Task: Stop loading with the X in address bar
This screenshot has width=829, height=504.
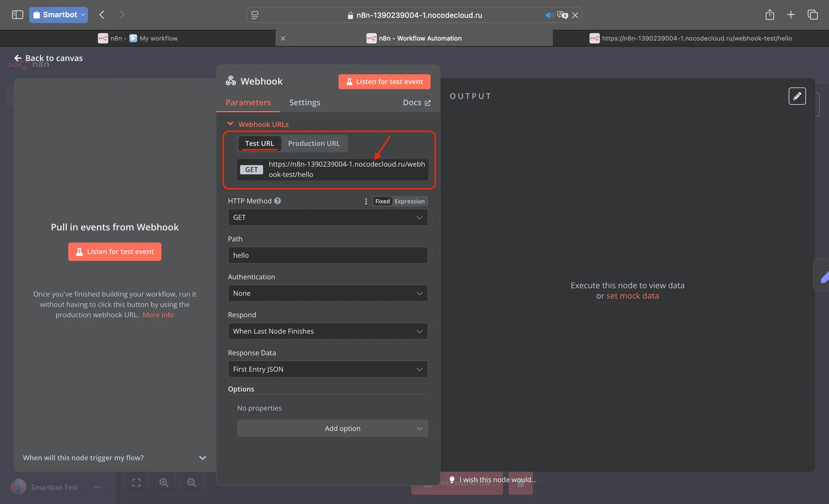Action: pos(575,15)
